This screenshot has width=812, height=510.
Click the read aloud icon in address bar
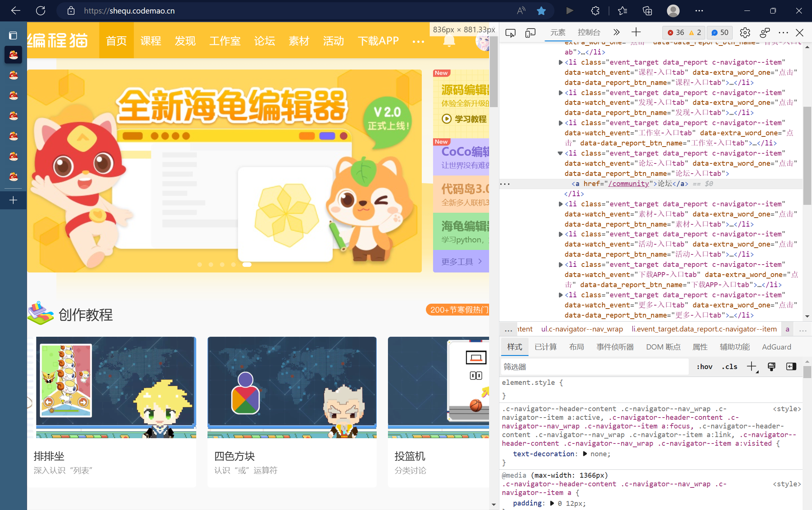tap(521, 11)
